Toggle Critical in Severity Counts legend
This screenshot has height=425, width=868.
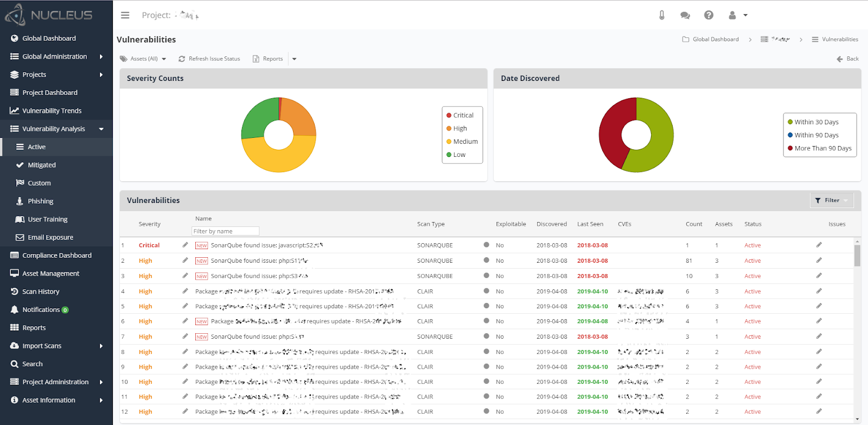460,115
